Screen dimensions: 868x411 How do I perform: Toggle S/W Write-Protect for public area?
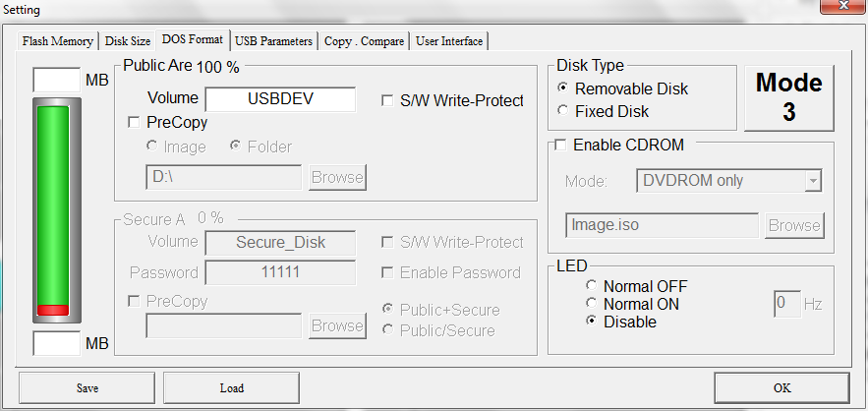tap(388, 100)
